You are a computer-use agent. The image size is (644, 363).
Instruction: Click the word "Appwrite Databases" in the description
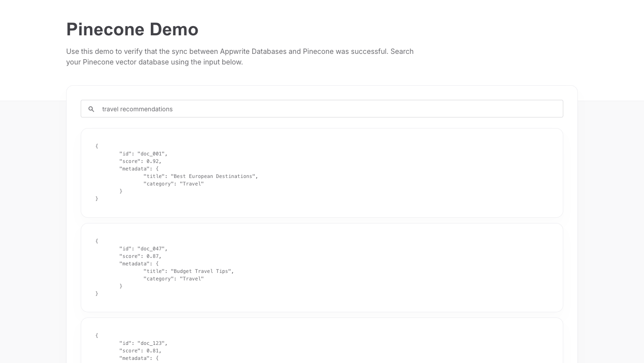(252, 51)
